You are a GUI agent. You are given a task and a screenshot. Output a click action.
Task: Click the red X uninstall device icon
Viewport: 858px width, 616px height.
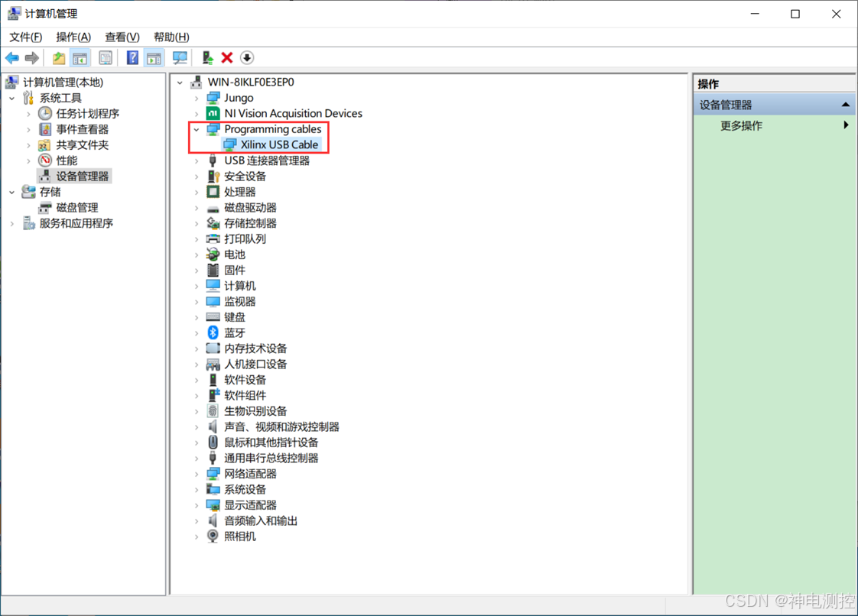227,57
